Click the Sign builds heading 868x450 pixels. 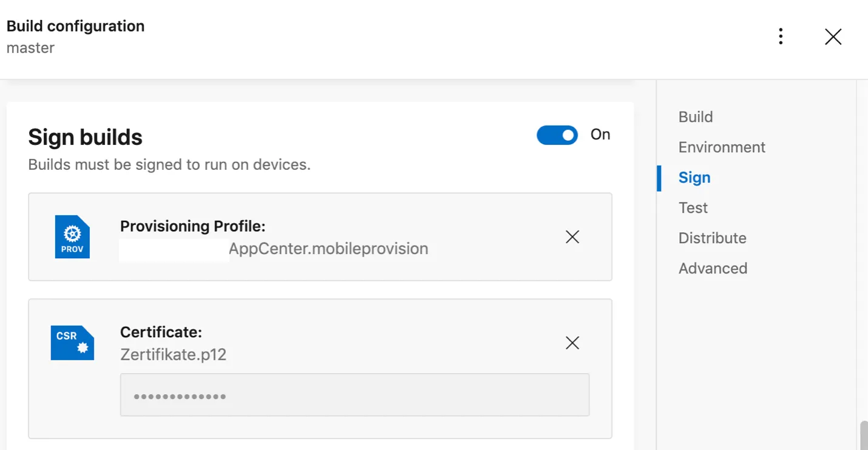[x=85, y=137]
